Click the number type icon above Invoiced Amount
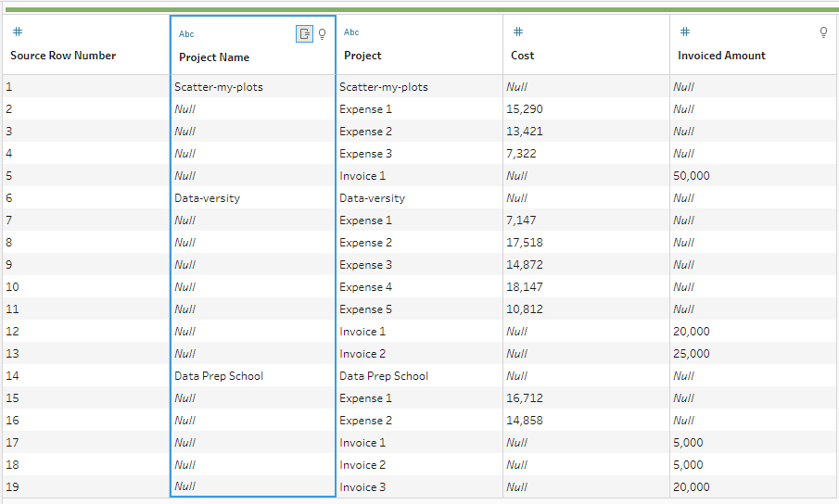The width and height of the screenshot is (839, 504). [683, 32]
